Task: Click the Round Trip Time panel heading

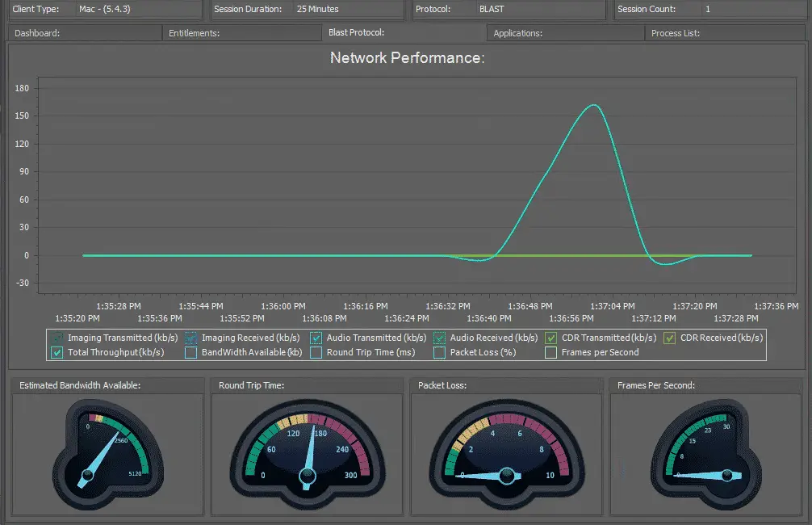Action: point(251,385)
